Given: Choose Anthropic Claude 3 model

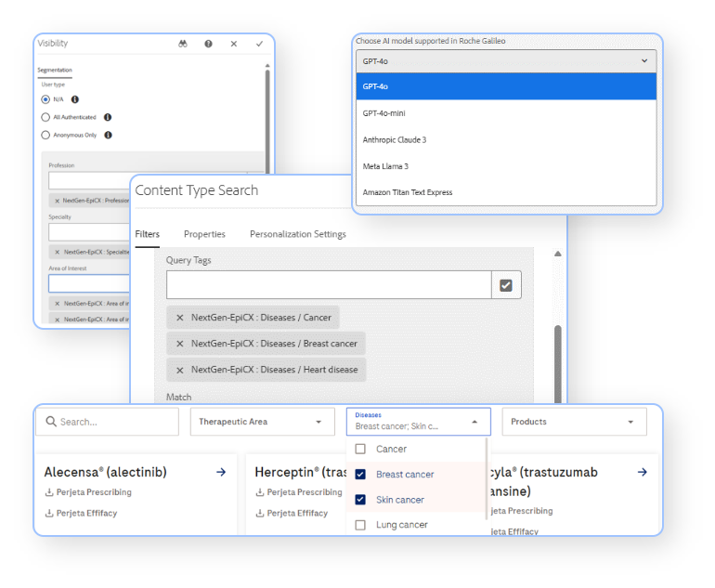Looking at the screenshot, I should 506,139.
